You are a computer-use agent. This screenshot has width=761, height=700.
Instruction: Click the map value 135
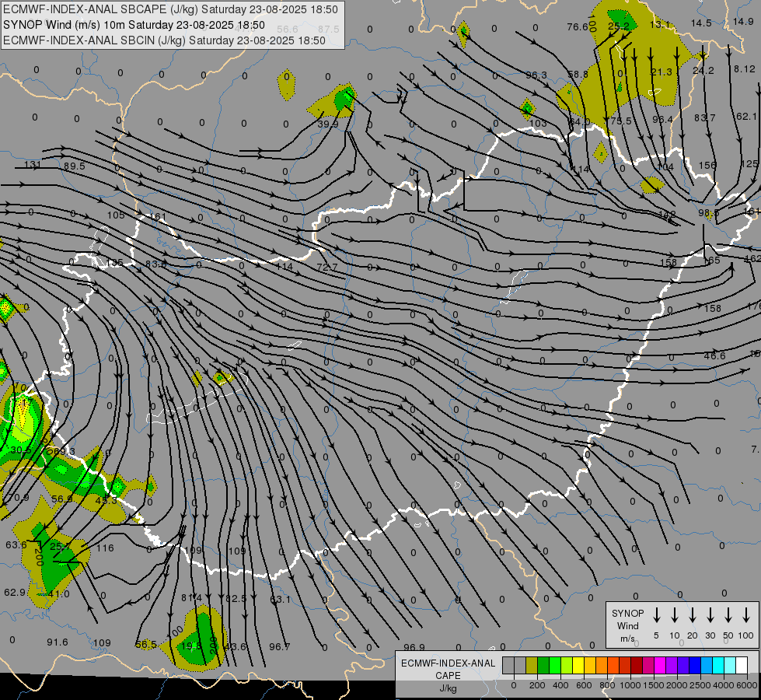(x=114, y=262)
